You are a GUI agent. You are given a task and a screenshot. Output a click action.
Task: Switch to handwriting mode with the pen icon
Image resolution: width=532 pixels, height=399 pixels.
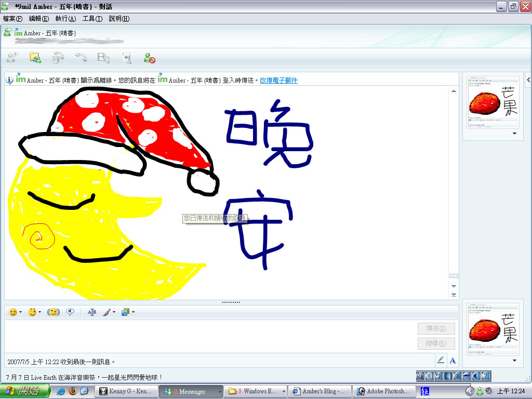point(441,360)
